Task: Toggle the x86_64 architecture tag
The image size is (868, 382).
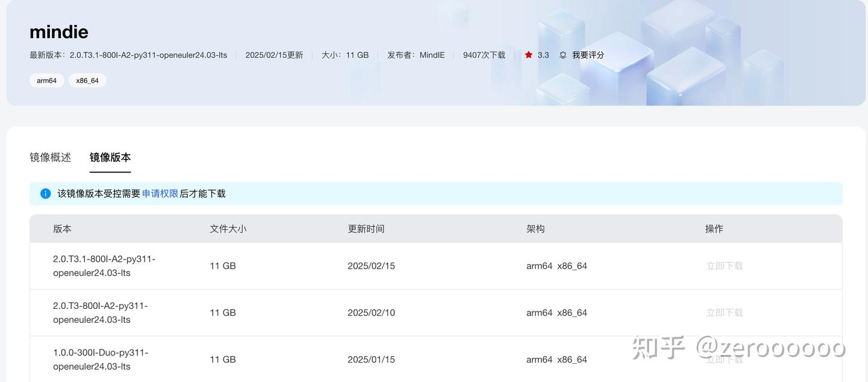Action: (87, 80)
